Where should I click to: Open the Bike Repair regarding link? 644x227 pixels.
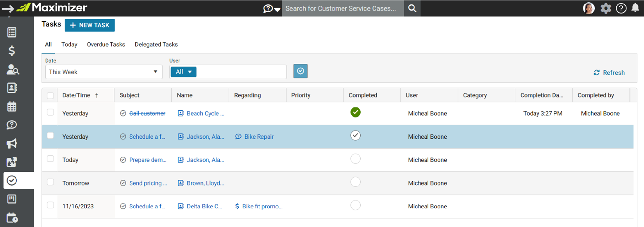259,137
